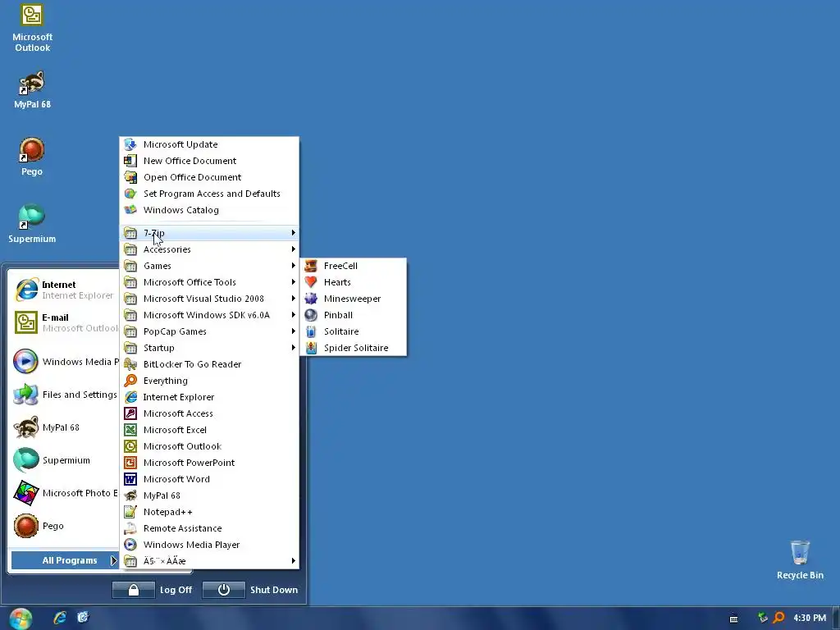This screenshot has height=630, width=840.
Task: Launch Spider Solitaire from Games submenu
Action: (353, 348)
